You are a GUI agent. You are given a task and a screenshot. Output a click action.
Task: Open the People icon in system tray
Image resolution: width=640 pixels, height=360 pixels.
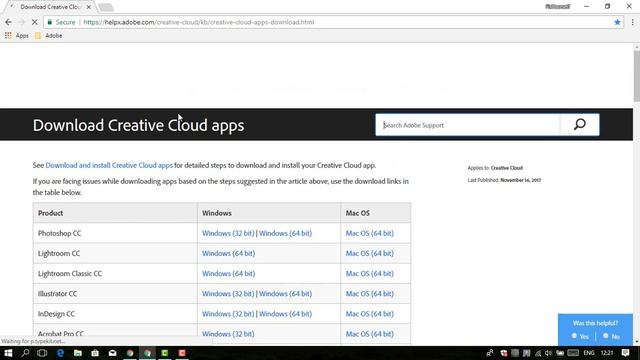coord(490,353)
